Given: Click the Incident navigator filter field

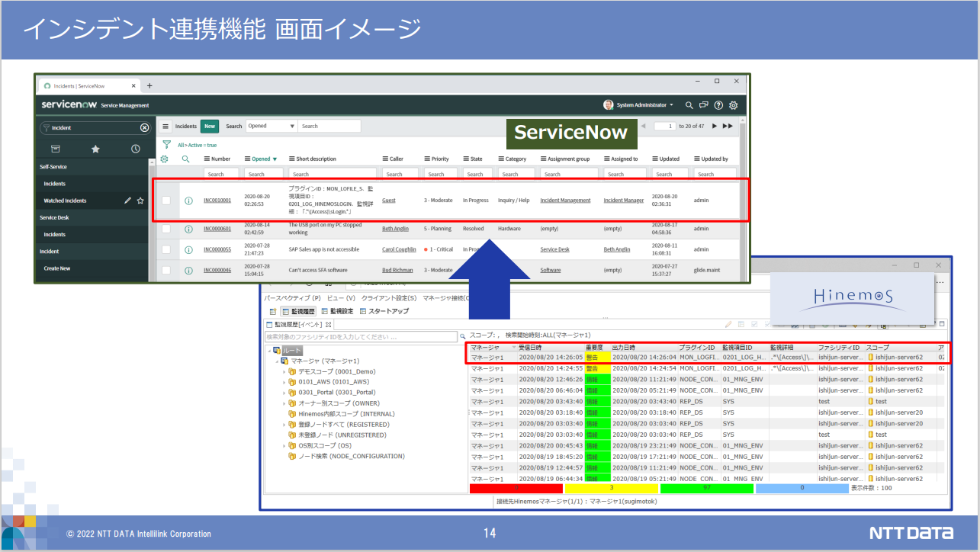Looking at the screenshot, I should pyautogui.click(x=95, y=128).
